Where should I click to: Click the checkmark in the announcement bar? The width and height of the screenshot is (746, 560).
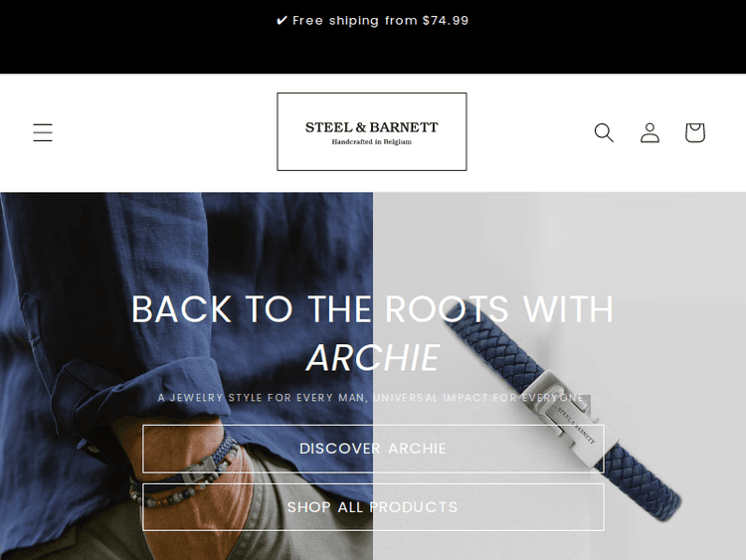(282, 21)
